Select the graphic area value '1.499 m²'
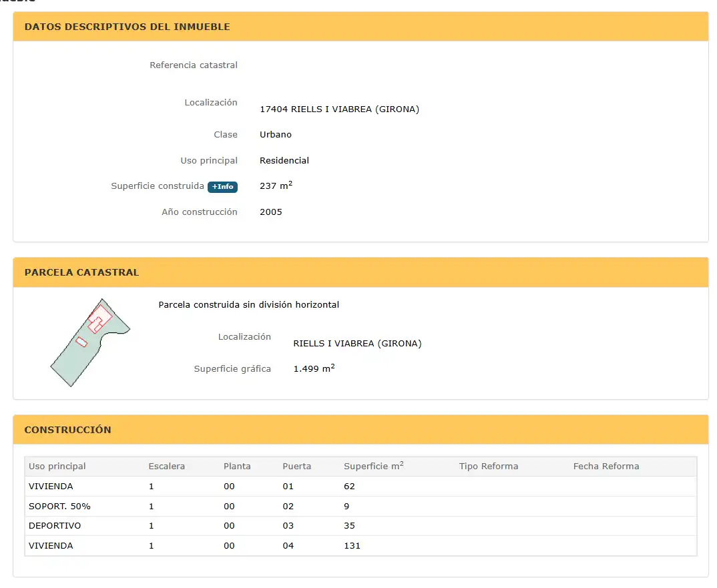The width and height of the screenshot is (717, 588). tap(314, 368)
